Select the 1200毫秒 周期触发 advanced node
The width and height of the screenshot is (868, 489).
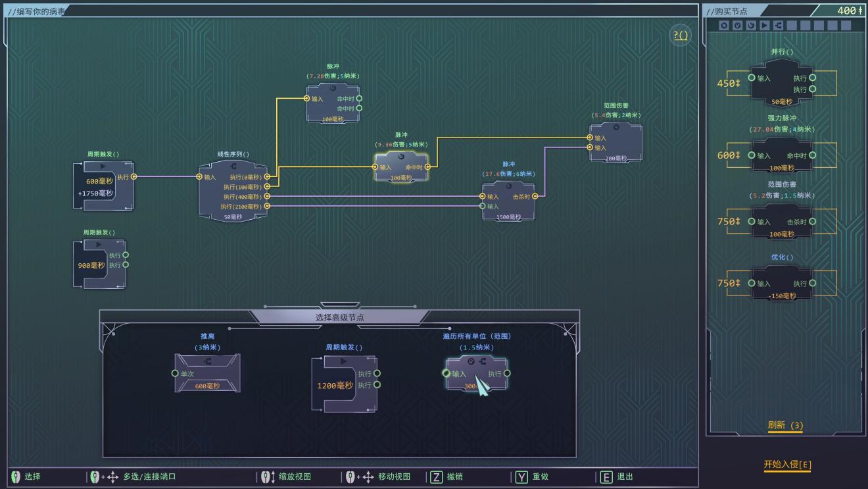pos(344,385)
